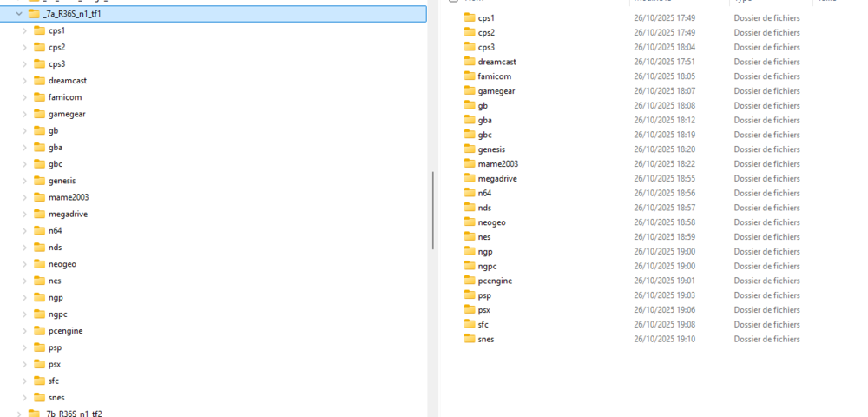Image resolution: width=868 pixels, height=417 pixels.
Task: Click nds folder icon in file list
Action: (x=470, y=208)
